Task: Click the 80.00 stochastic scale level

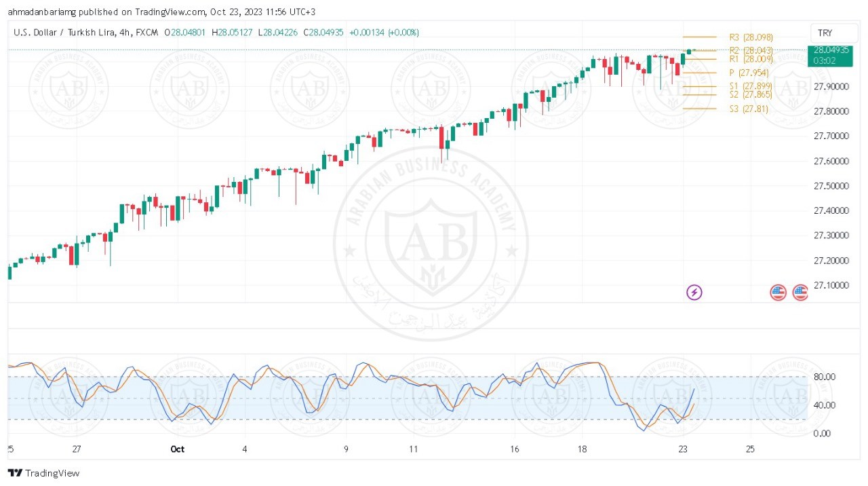Action: (x=824, y=377)
